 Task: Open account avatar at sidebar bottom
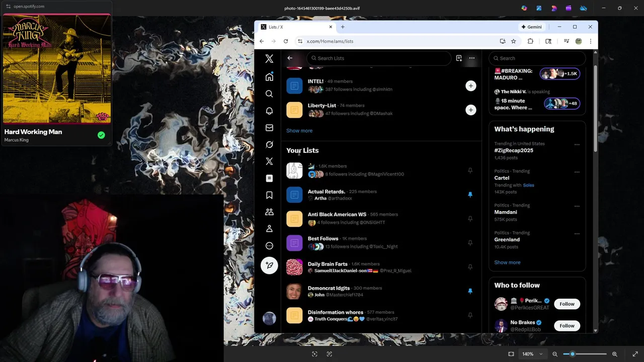point(269,318)
